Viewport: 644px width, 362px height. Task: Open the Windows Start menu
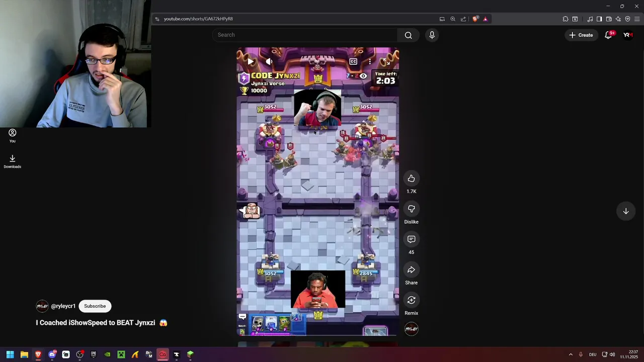(x=10, y=354)
